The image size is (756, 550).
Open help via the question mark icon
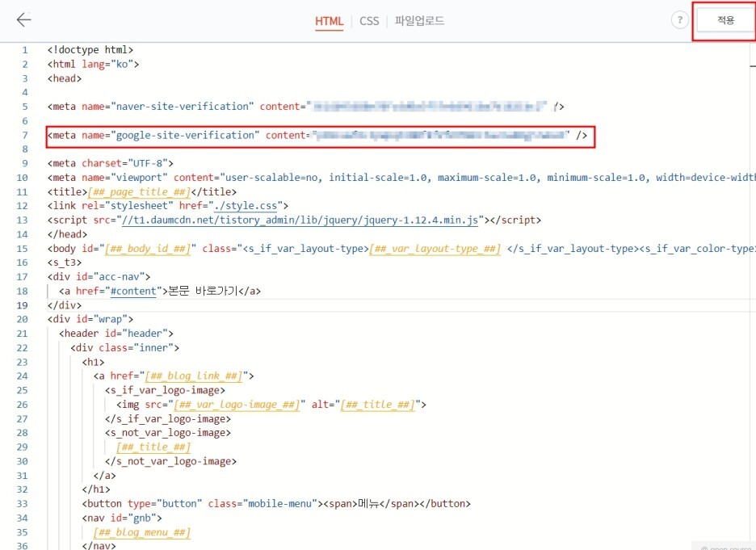680,19
